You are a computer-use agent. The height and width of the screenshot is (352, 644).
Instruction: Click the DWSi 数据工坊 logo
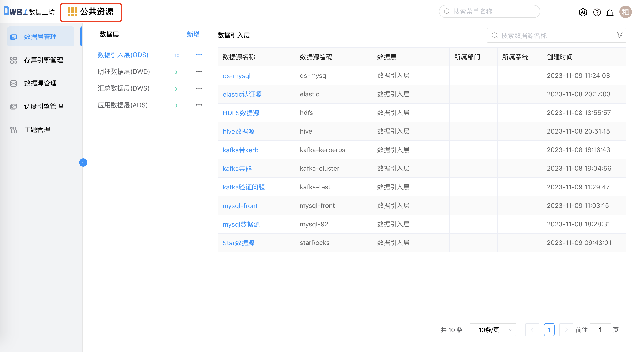(29, 11)
